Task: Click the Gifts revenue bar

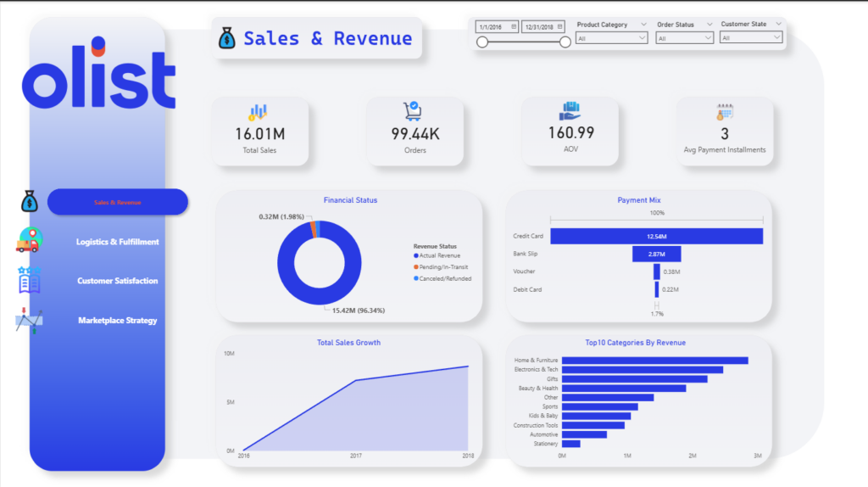Action: (634, 379)
